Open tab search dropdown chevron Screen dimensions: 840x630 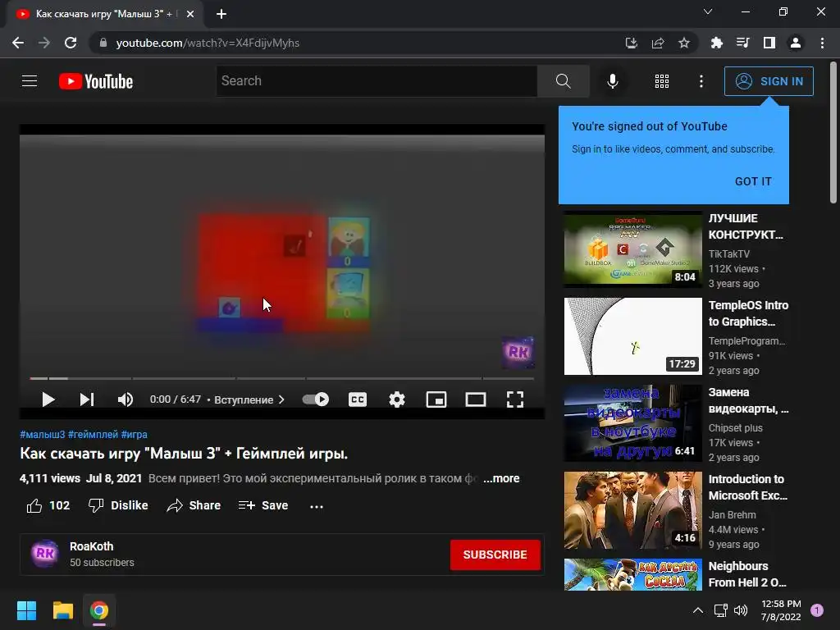point(708,11)
